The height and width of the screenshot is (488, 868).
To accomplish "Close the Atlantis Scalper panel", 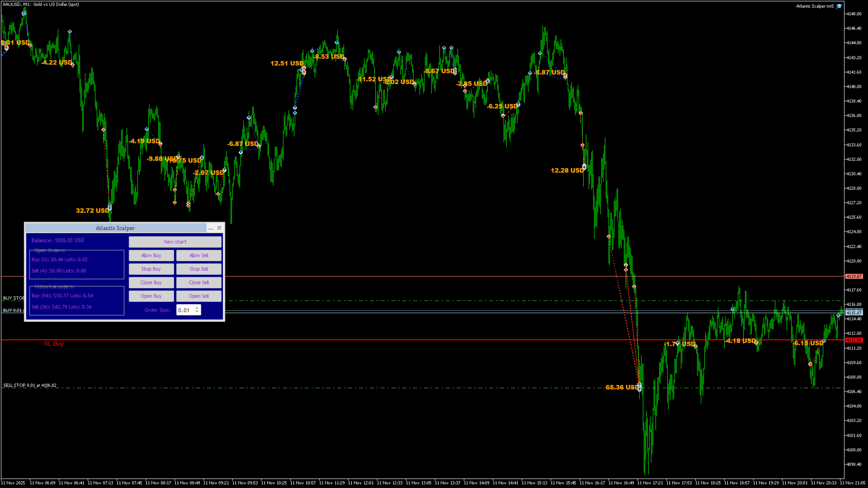I will [x=219, y=228].
